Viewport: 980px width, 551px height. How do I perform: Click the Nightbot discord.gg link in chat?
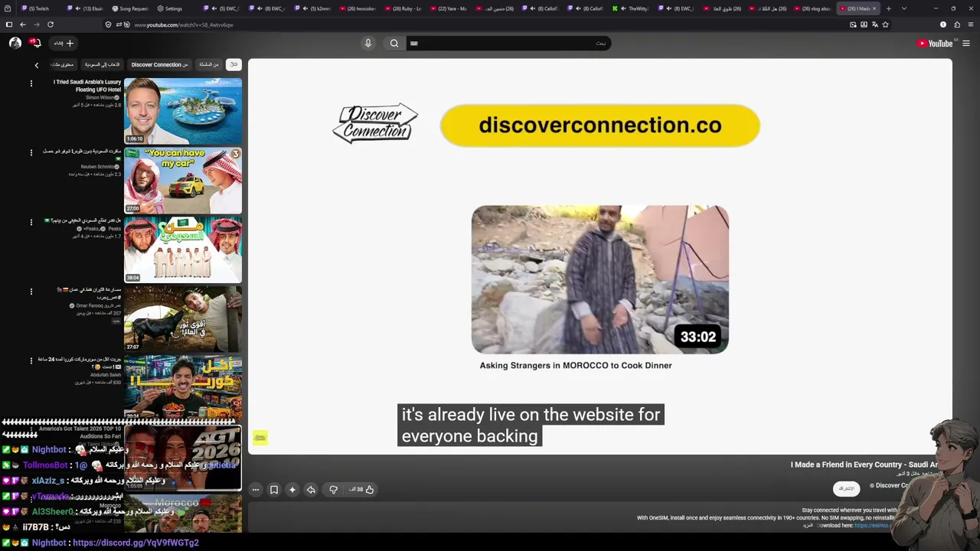point(136,543)
